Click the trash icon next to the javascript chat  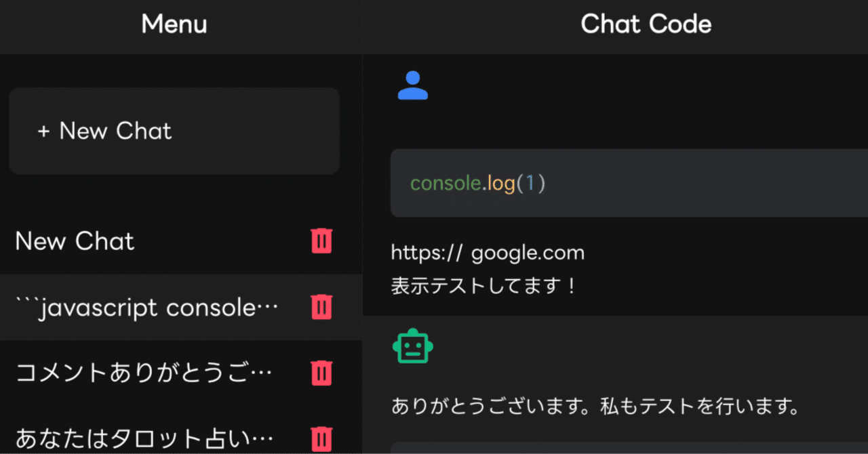[x=321, y=307]
